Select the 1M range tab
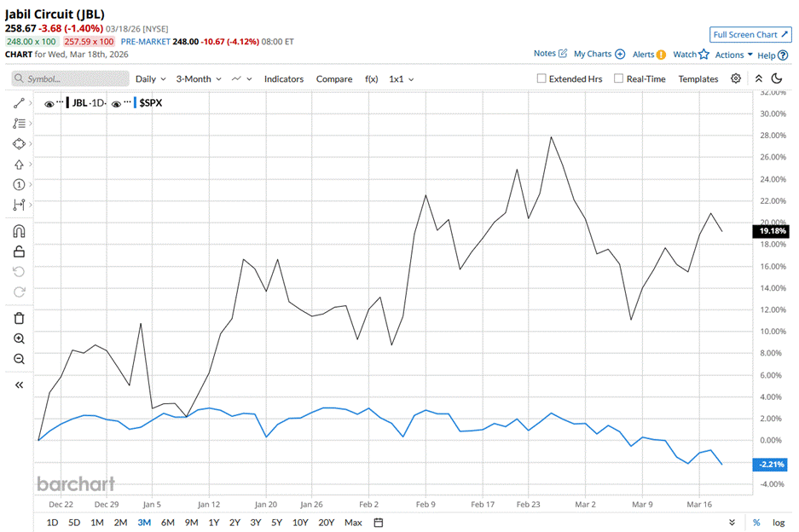 click(97, 523)
